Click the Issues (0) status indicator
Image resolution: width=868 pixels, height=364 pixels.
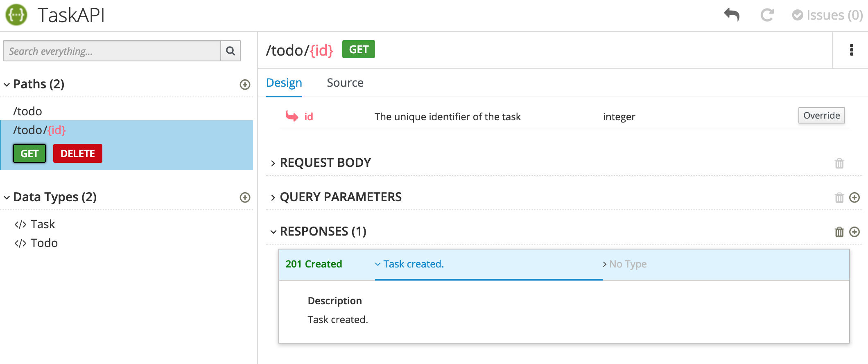point(826,15)
